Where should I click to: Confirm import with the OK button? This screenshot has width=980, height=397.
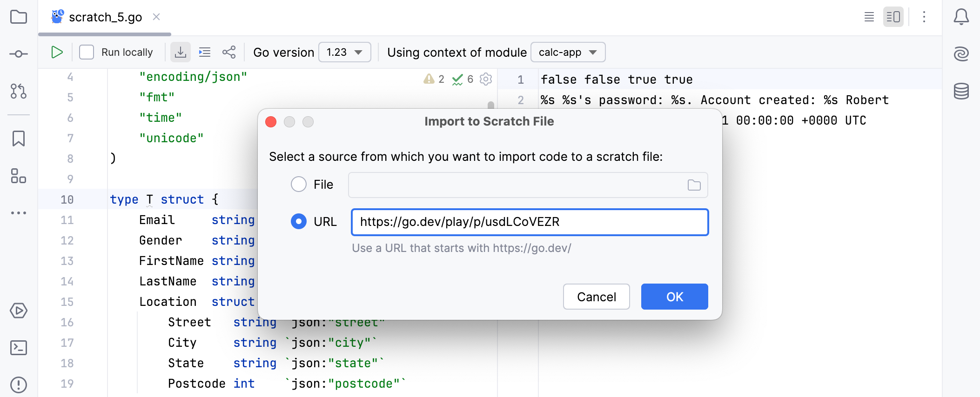coord(675,297)
